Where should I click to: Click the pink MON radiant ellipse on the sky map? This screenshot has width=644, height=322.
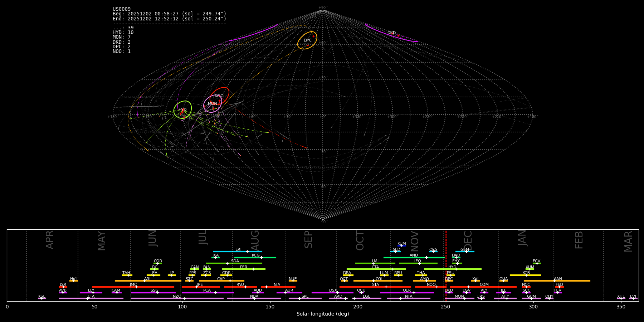(213, 104)
